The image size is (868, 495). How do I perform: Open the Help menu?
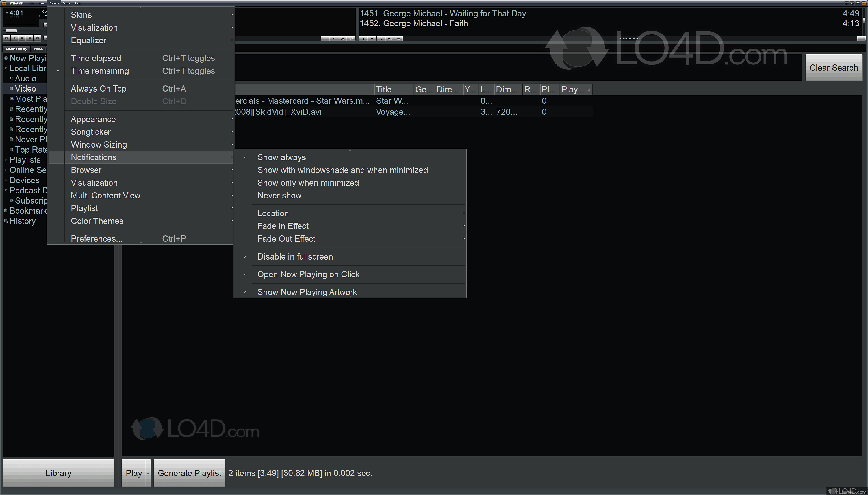coord(78,3)
